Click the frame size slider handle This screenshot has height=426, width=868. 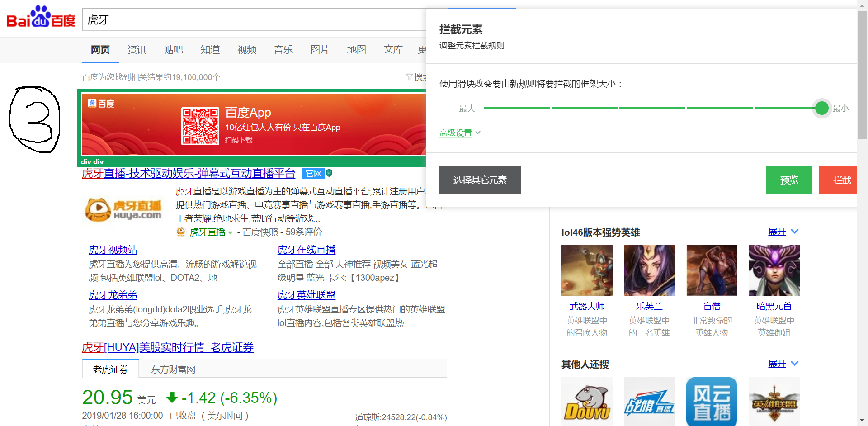click(821, 108)
